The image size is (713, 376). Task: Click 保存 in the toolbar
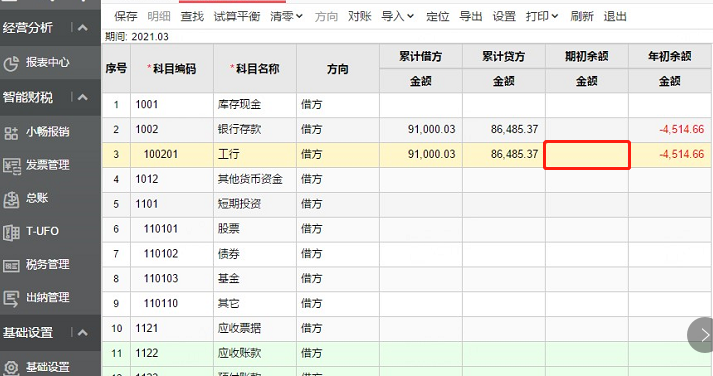(x=126, y=16)
